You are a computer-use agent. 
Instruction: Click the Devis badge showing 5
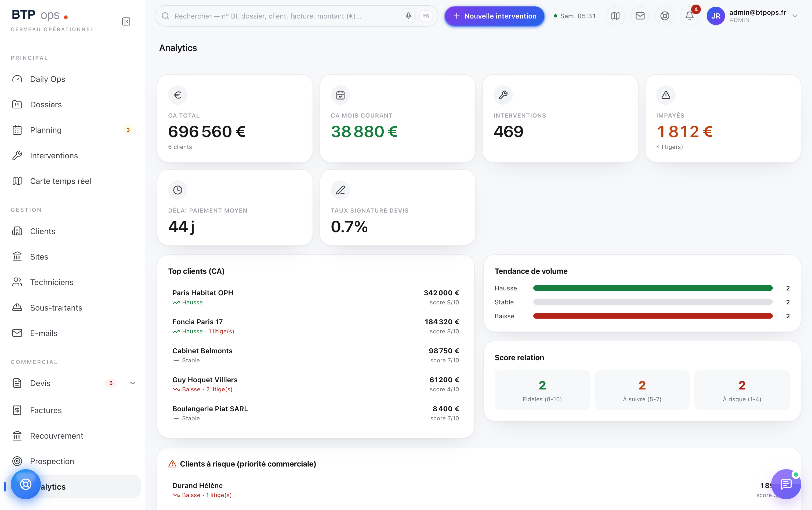click(111, 383)
